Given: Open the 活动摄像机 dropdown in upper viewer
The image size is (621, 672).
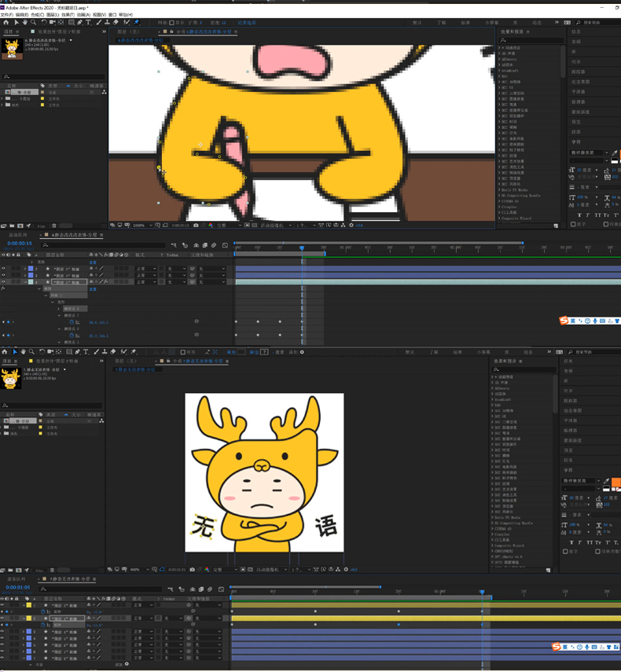Looking at the screenshot, I should pos(276,225).
